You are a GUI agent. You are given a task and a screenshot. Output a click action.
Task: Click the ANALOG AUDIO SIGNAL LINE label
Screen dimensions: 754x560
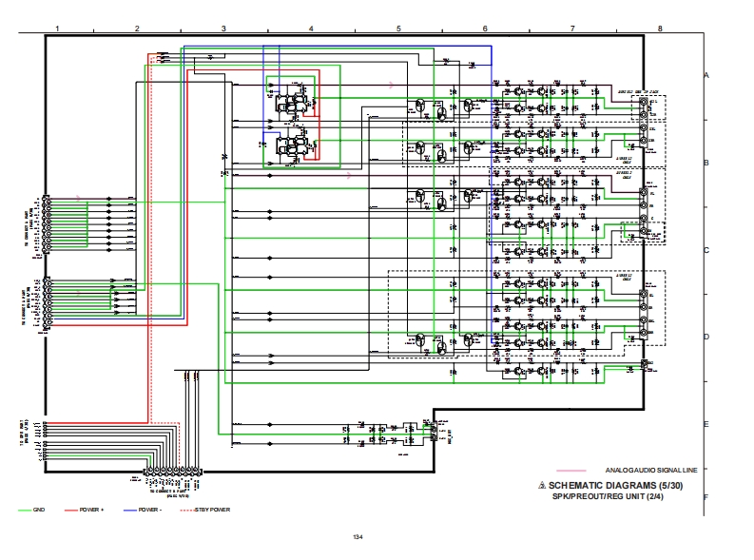pos(651,471)
